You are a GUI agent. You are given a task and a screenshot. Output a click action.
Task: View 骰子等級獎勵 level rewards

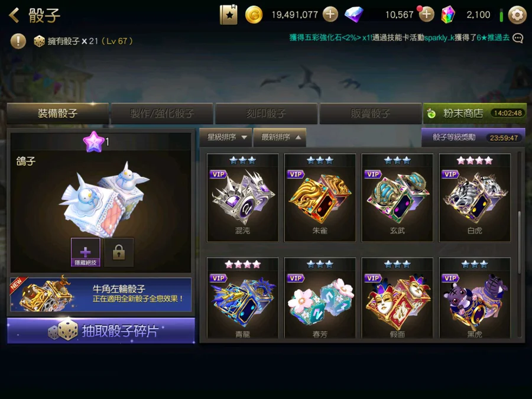[x=473, y=137]
